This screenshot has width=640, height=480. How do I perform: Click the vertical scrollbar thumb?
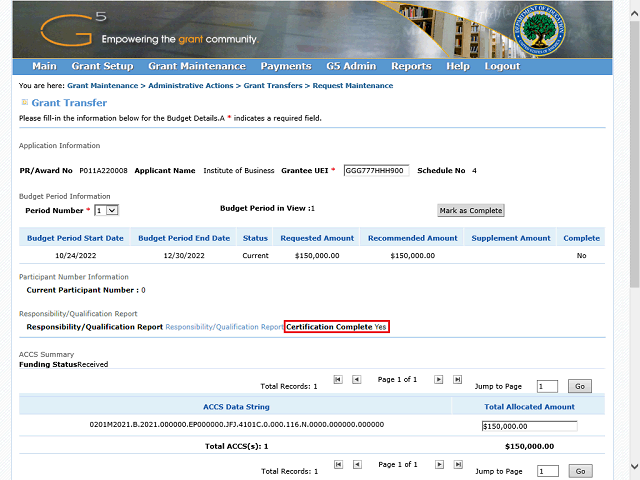coord(634,155)
